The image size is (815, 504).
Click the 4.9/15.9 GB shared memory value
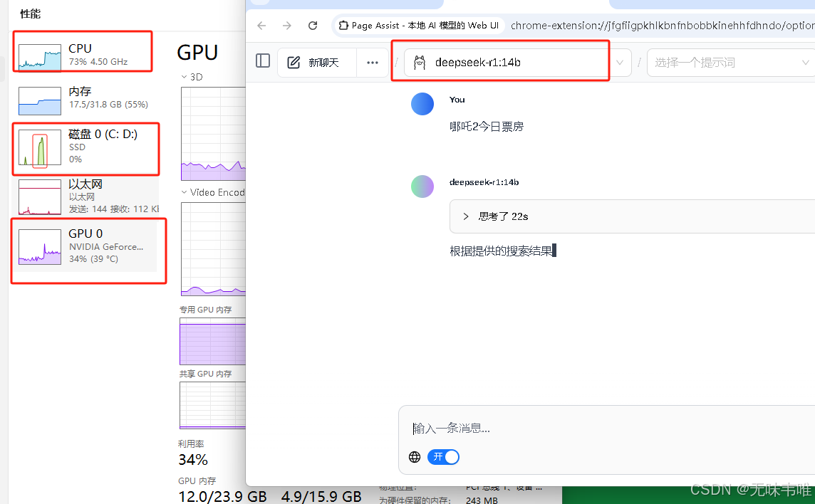pyautogui.click(x=321, y=496)
